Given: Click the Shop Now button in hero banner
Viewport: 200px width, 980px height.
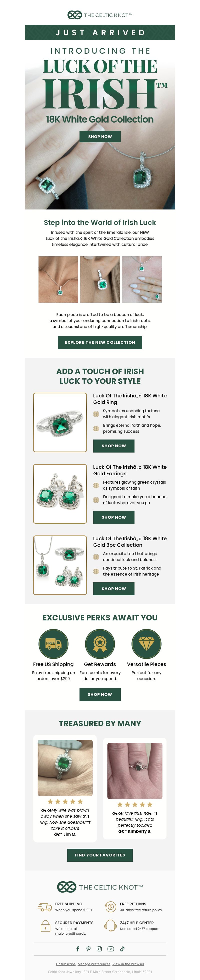Looking at the screenshot, I should 100,137.
